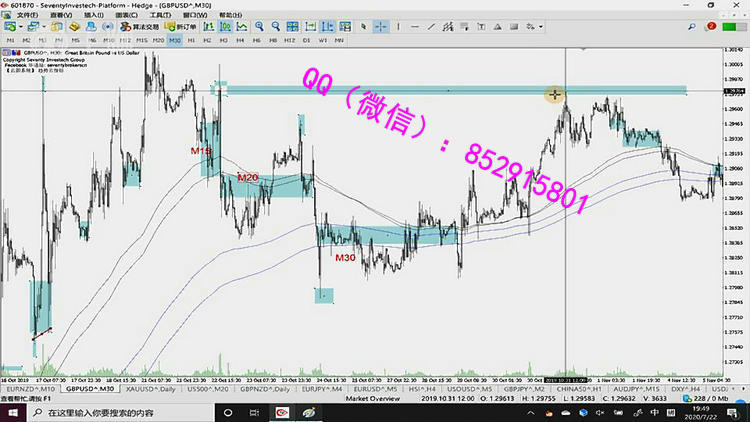Select the standard arrow cursor tool
This screenshot has height=422, width=750.
pyautogui.click(x=362, y=27)
